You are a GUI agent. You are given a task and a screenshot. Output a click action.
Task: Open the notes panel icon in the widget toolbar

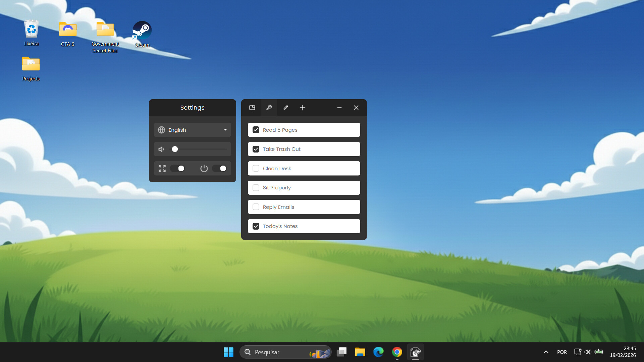[252, 108]
